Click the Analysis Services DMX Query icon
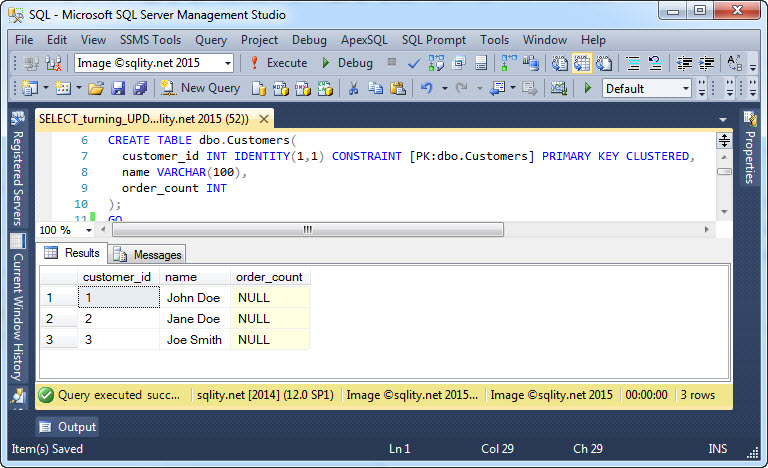The height and width of the screenshot is (468, 768). [x=303, y=89]
